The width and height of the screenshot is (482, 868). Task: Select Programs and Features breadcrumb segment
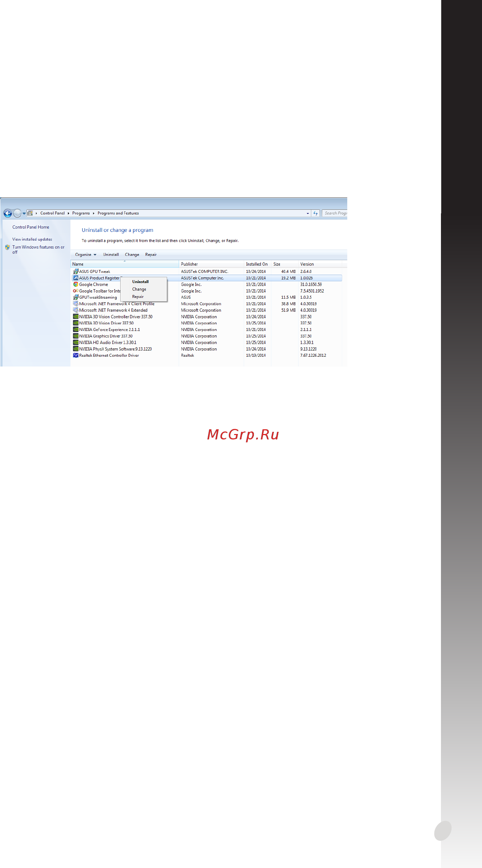118,213
